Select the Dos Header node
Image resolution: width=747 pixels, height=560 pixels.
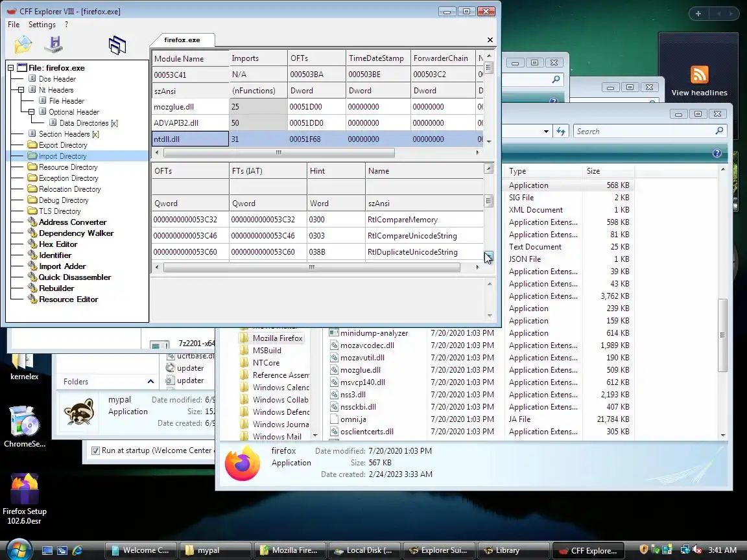pos(57,78)
